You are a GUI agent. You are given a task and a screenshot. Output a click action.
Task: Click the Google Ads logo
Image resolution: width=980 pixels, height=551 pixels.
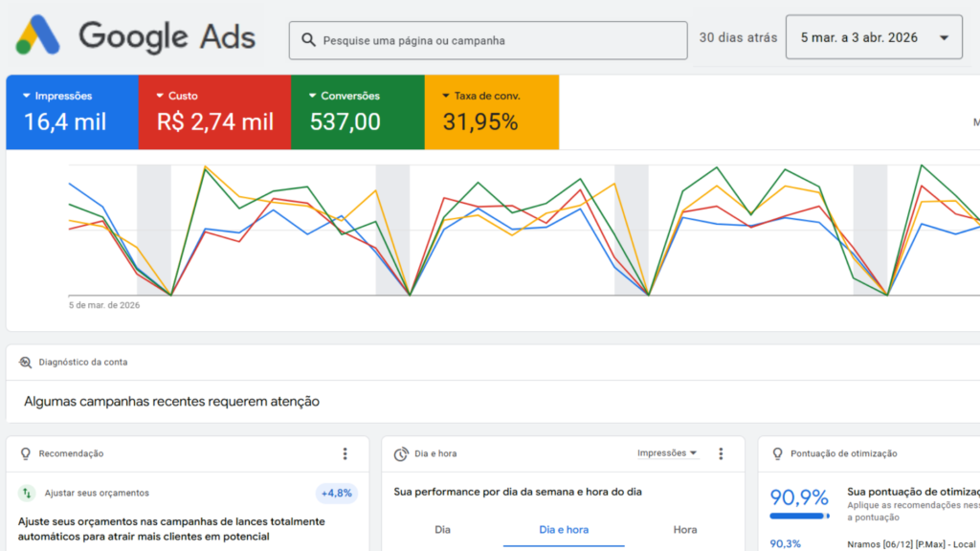coord(135,36)
